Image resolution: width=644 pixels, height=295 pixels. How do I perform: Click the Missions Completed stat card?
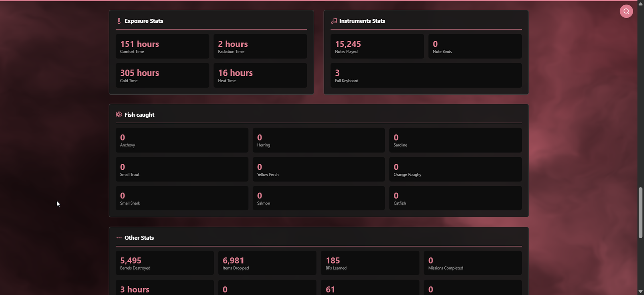(x=472, y=263)
